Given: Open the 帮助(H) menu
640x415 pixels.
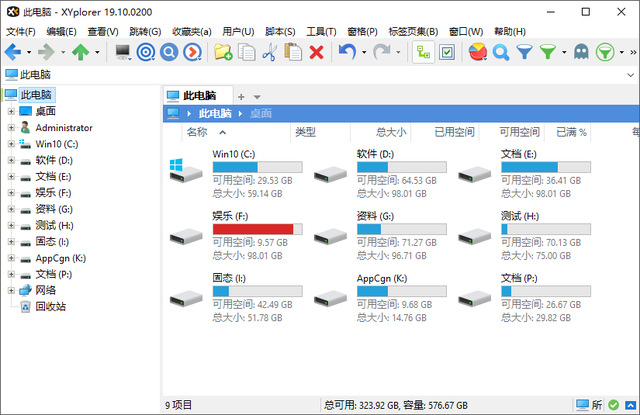Looking at the screenshot, I should click(x=509, y=31).
